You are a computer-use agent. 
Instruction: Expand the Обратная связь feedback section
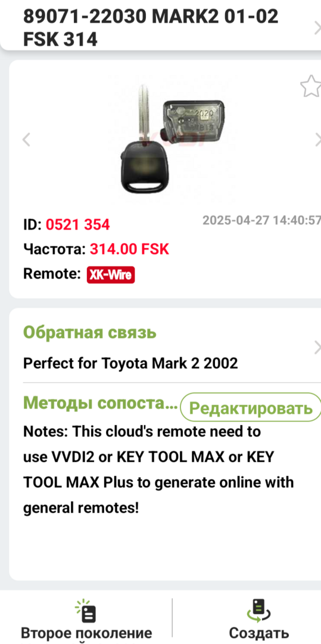317,348
